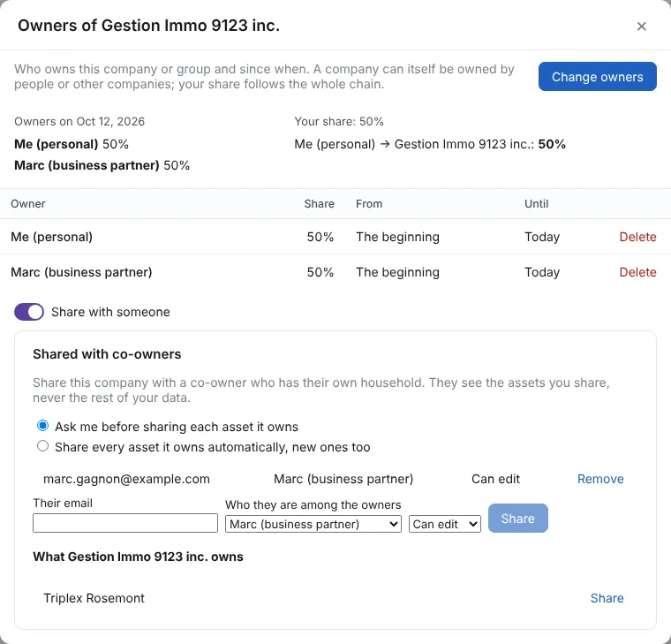The height and width of the screenshot is (644, 671).
Task: Close the Owners dialog with the X icon
Action: [641, 27]
